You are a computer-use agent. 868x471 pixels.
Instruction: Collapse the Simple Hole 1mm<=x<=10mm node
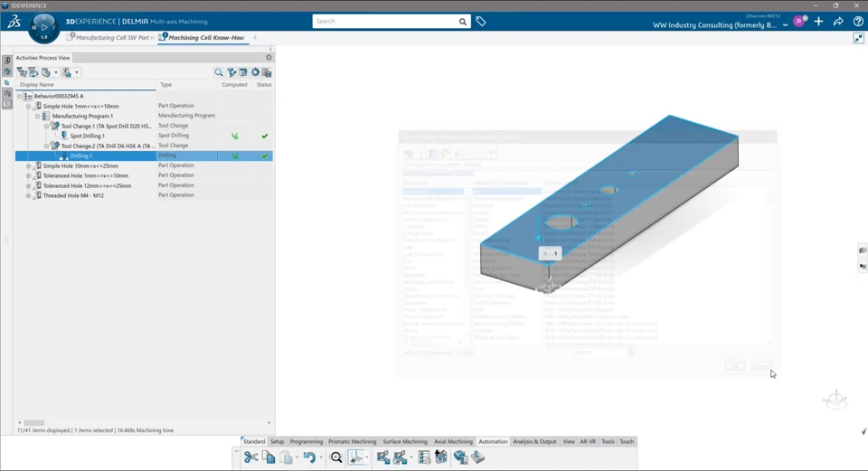pyautogui.click(x=29, y=106)
